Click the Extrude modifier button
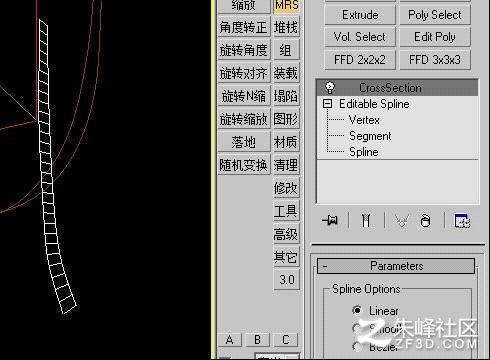The height and width of the screenshot is (360, 490). (x=360, y=15)
